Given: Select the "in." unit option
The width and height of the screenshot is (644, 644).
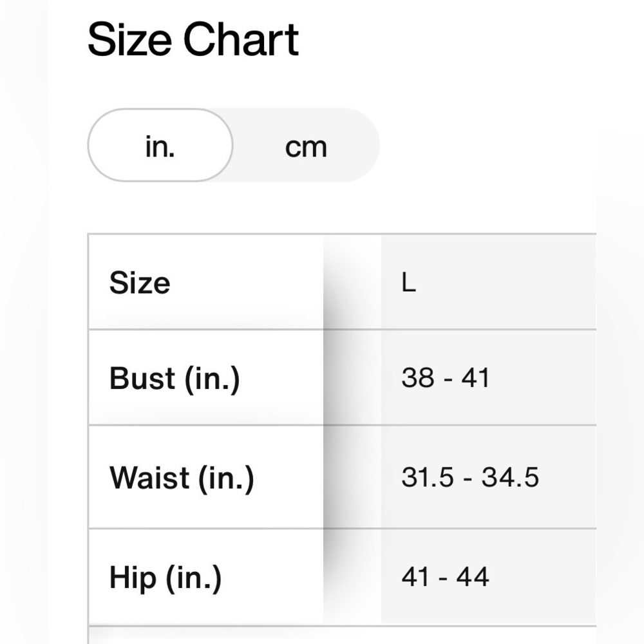Looking at the screenshot, I should tap(160, 146).
